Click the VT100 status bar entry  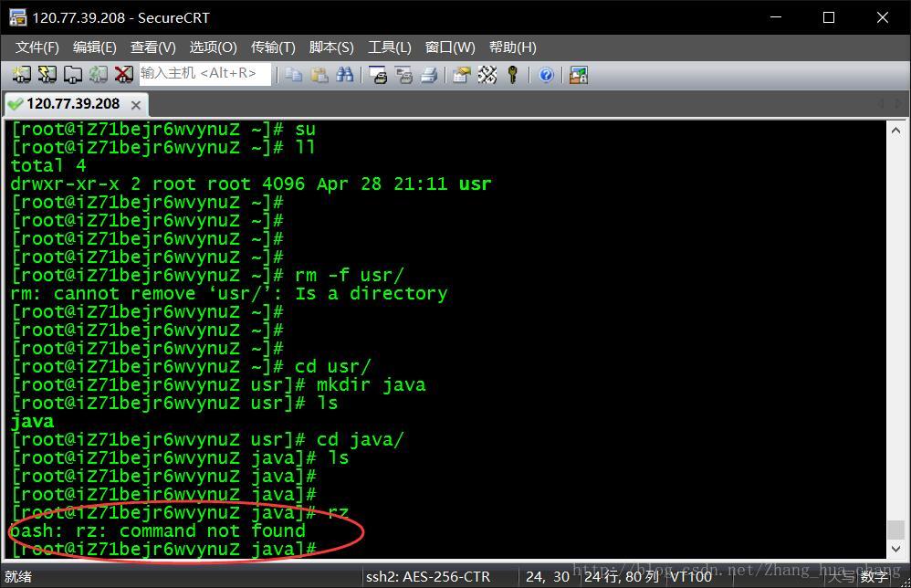coord(691,576)
